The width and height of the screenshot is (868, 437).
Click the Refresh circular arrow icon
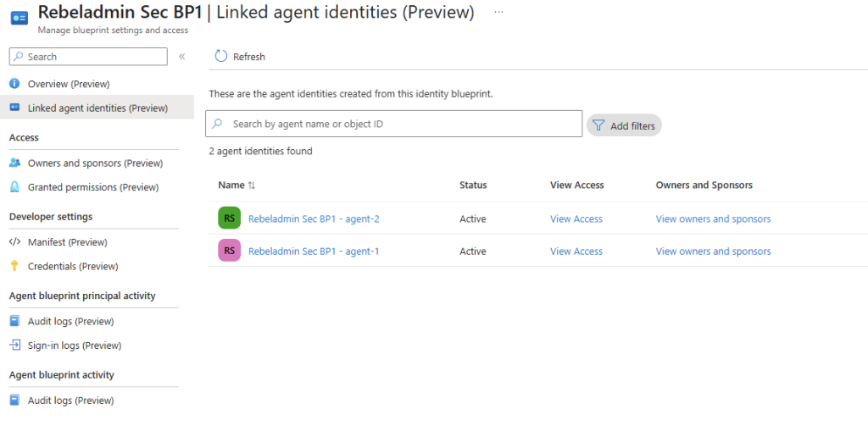pos(221,56)
